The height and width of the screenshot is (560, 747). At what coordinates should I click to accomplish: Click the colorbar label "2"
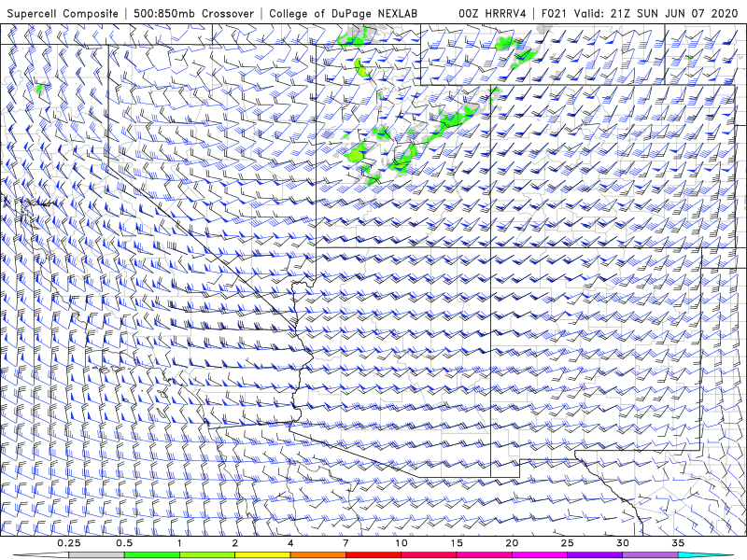(x=235, y=543)
